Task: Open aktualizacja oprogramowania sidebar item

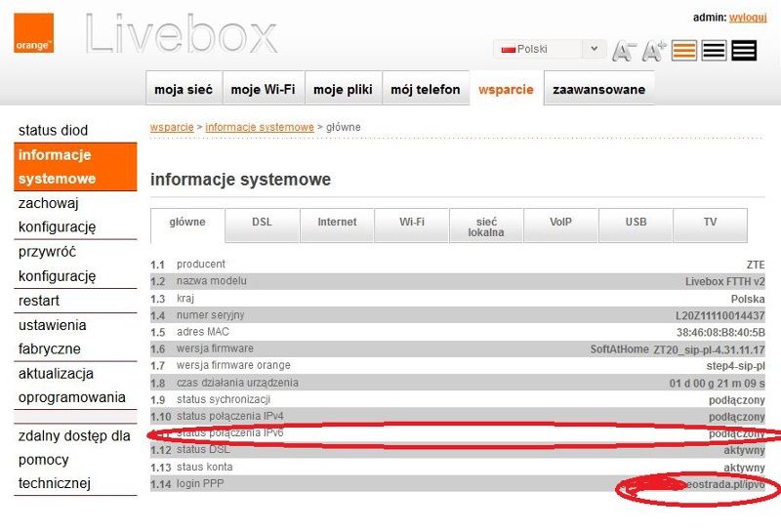Action: (75, 386)
